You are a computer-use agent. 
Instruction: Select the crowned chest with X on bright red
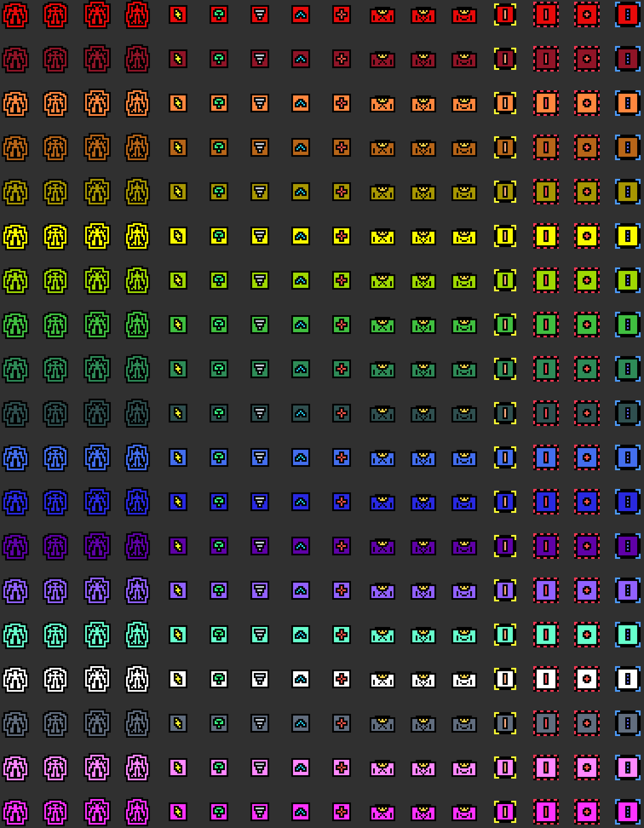pos(382,15)
